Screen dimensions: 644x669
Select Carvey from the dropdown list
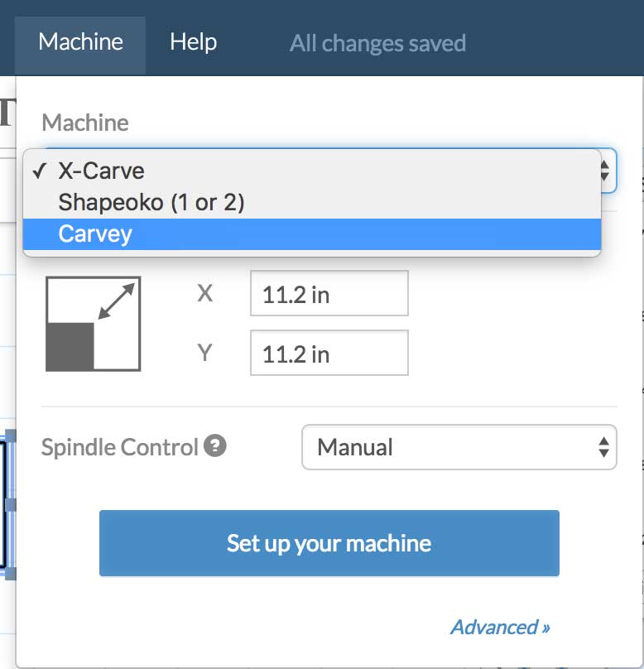coord(312,233)
